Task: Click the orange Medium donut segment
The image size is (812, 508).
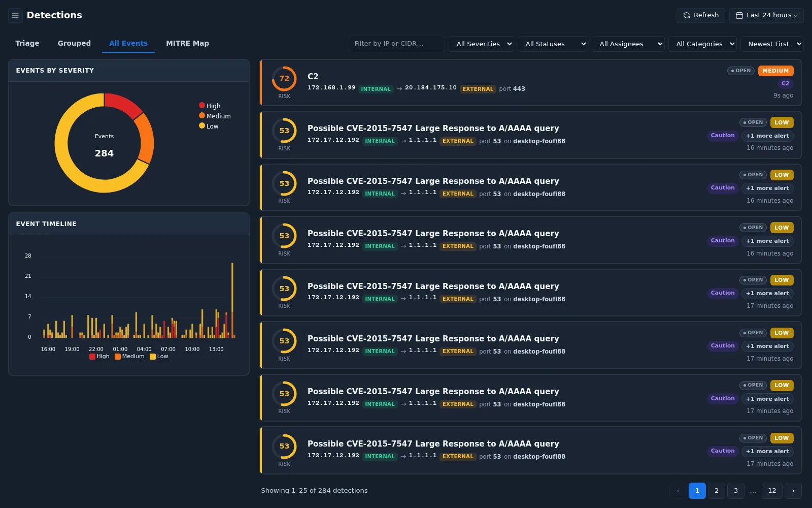Action: coord(145,138)
